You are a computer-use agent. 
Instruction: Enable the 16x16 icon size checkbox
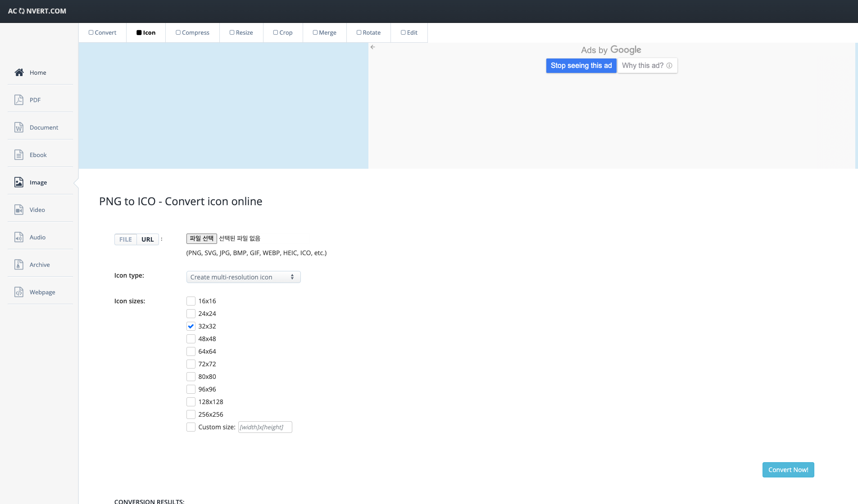coord(191,301)
